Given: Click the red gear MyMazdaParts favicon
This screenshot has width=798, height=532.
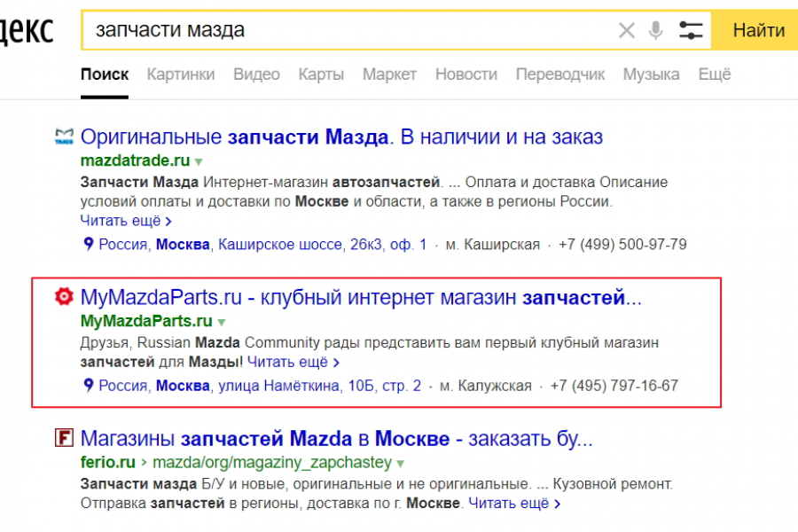Looking at the screenshot, I should click(x=64, y=296).
